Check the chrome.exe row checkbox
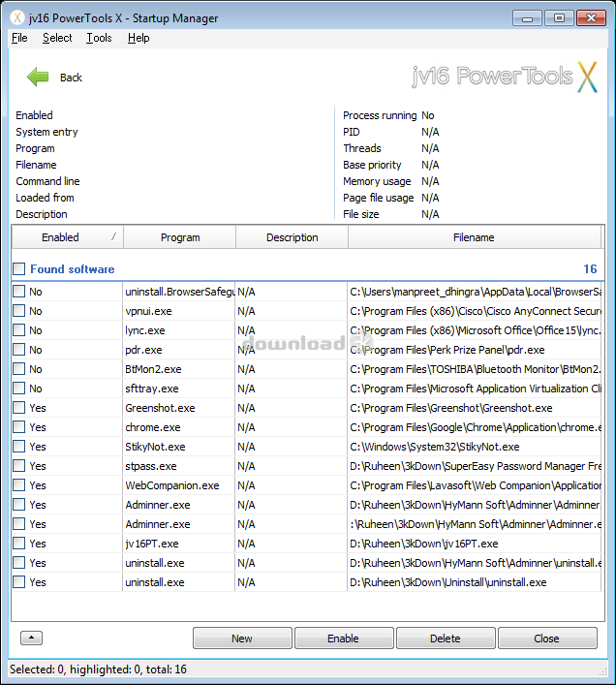The width and height of the screenshot is (616, 685). coord(18,427)
